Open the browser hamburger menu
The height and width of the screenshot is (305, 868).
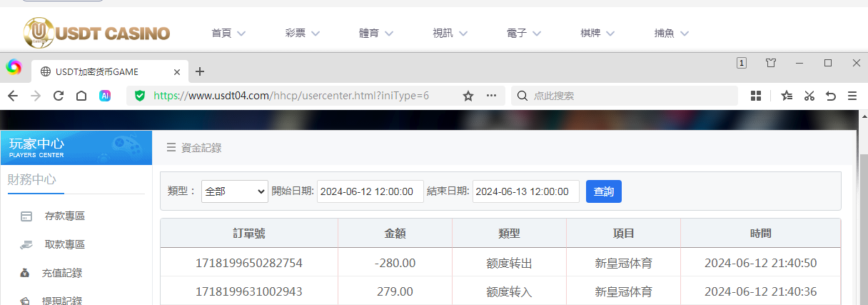point(852,96)
